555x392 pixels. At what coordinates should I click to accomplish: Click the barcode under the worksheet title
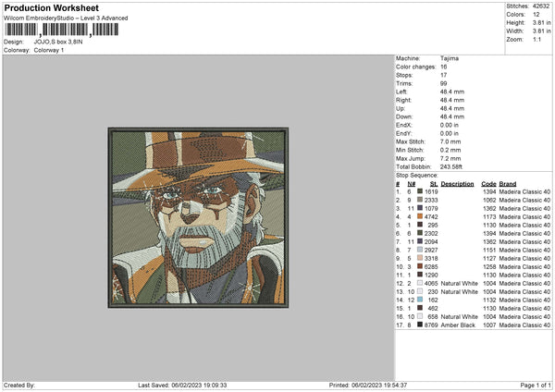(62, 30)
